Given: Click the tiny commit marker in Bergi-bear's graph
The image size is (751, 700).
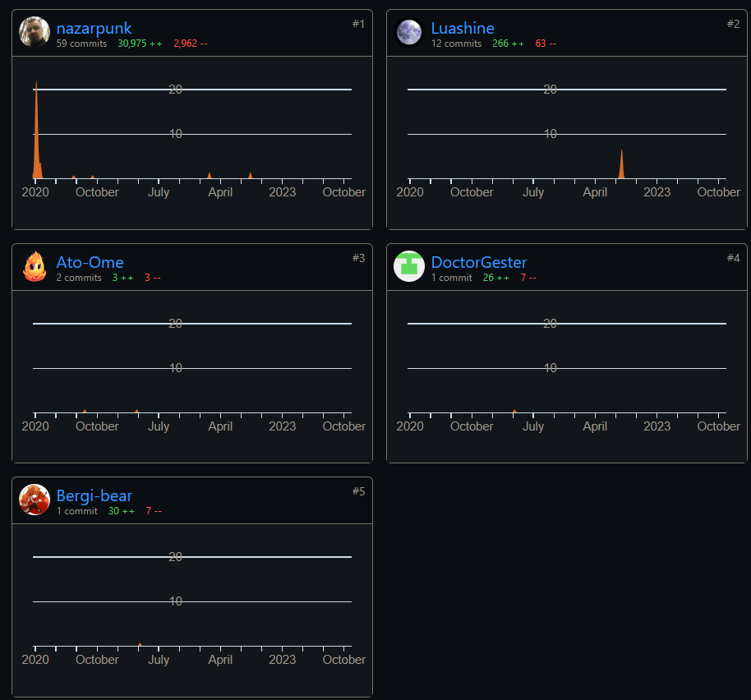Looking at the screenshot, I should tap(140, 644).
